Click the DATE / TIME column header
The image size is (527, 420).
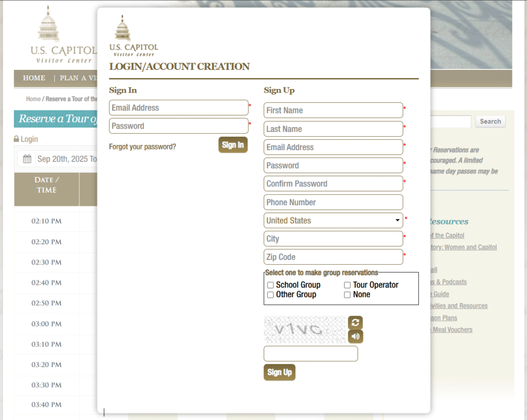click(x=46, y=189)
